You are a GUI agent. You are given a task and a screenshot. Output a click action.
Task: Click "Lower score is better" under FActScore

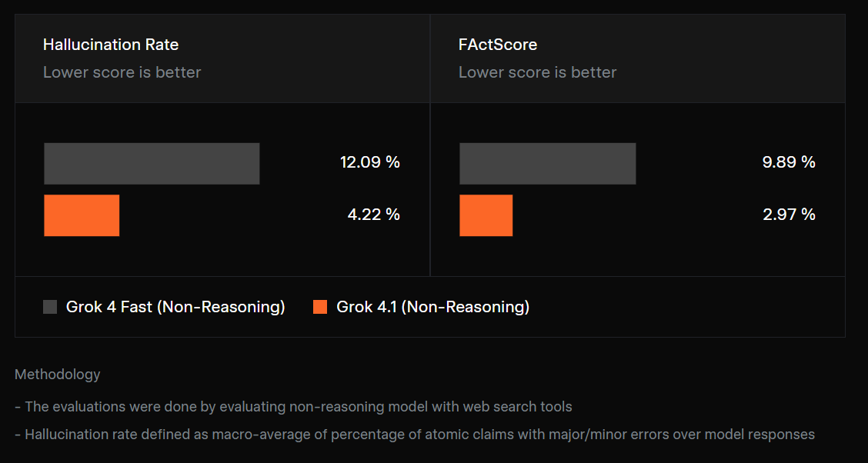point(538,72)
